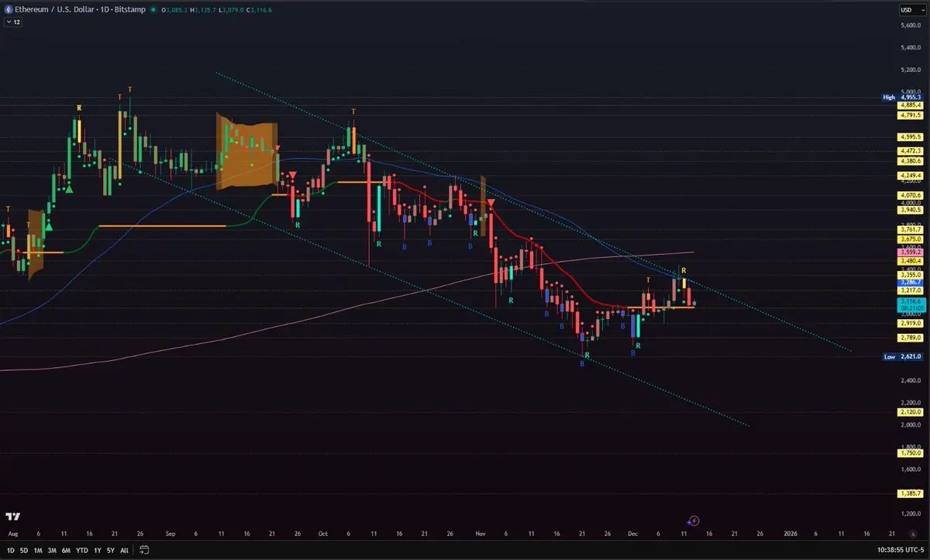
Task: Click the Low 2,621.0 price label
Action: (x=902, y=357)
